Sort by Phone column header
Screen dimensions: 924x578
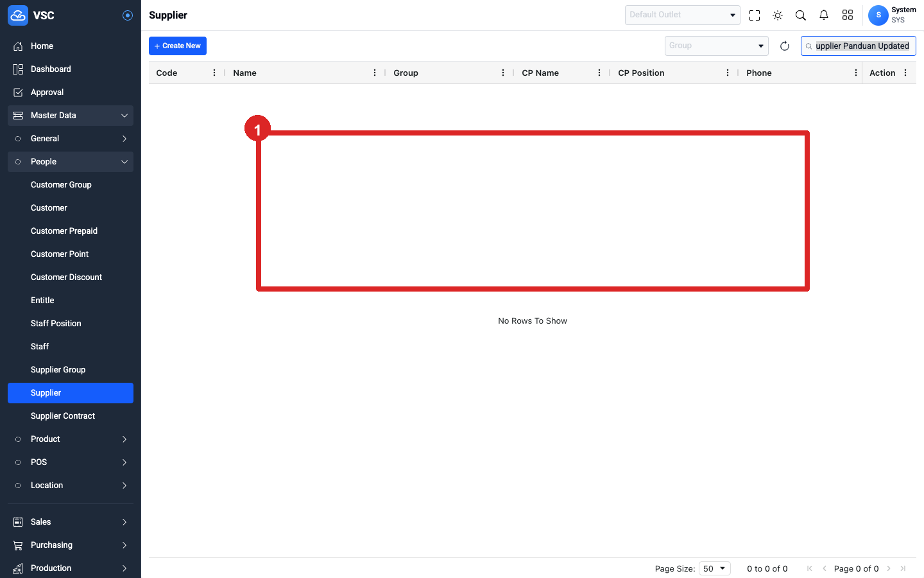click(759, 73)
